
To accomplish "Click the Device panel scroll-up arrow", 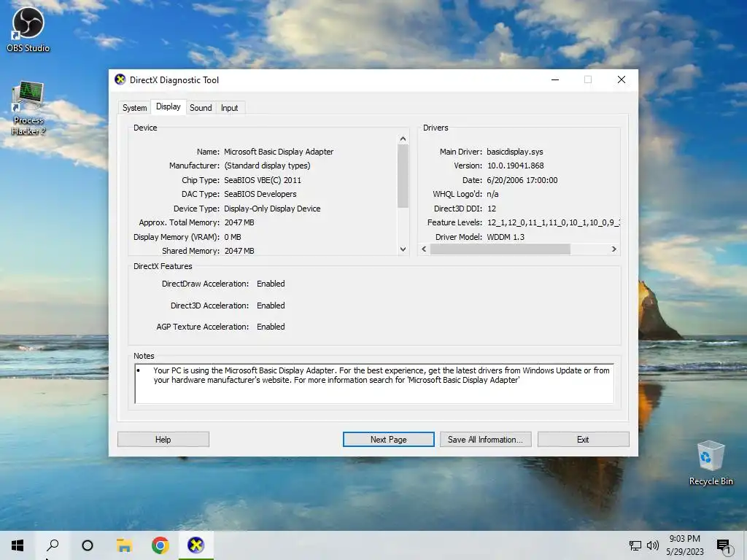I will (x=403, y=139).
